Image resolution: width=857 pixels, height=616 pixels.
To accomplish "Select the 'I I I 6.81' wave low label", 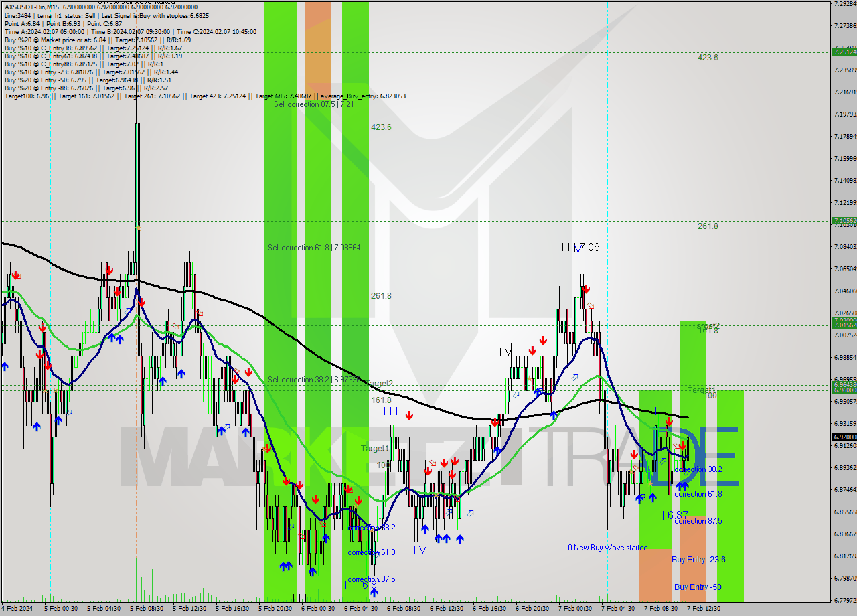I will [x=362, y=585].
